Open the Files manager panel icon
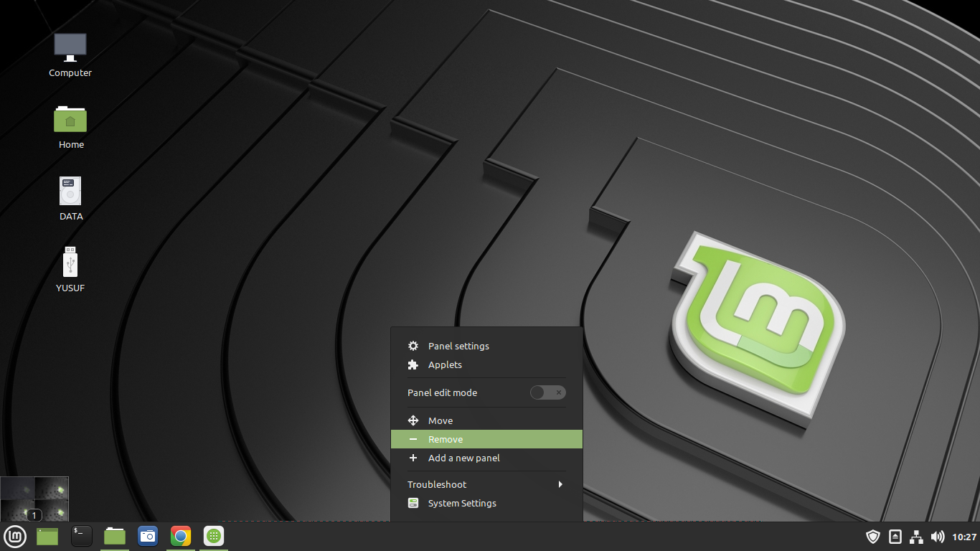 tap(114, 536)
